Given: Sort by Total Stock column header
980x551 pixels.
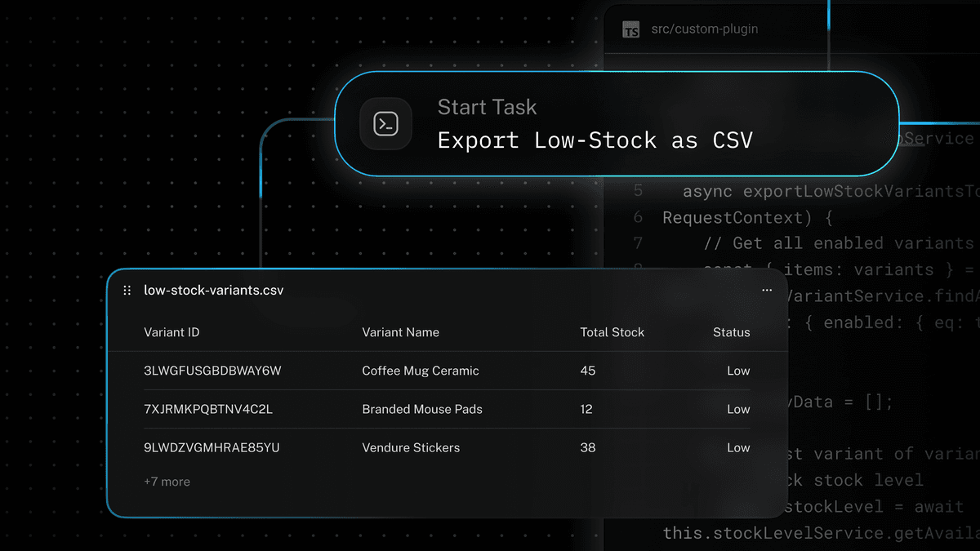Looking at the screenshot, I should pyautogui.click(x=612, y=332).
